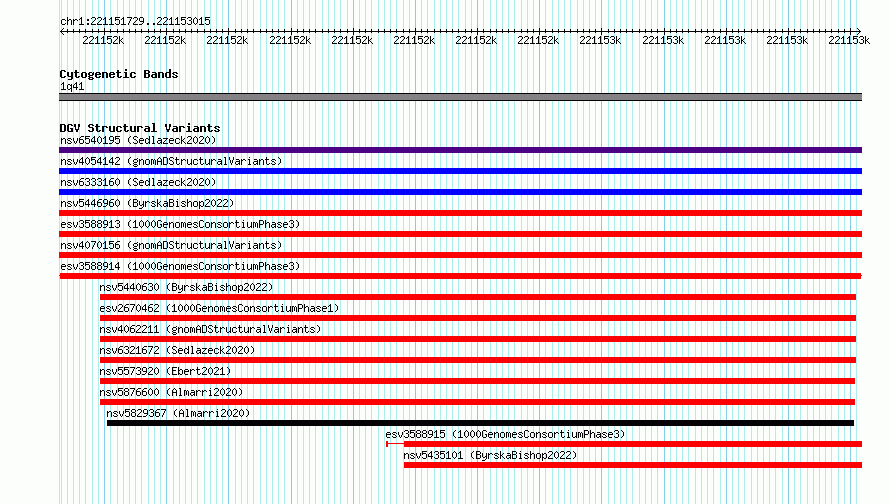
Task: Open variant label esv3588913 (1000GenomesConsortiumPhase3)
Action: tap(180, 224)
